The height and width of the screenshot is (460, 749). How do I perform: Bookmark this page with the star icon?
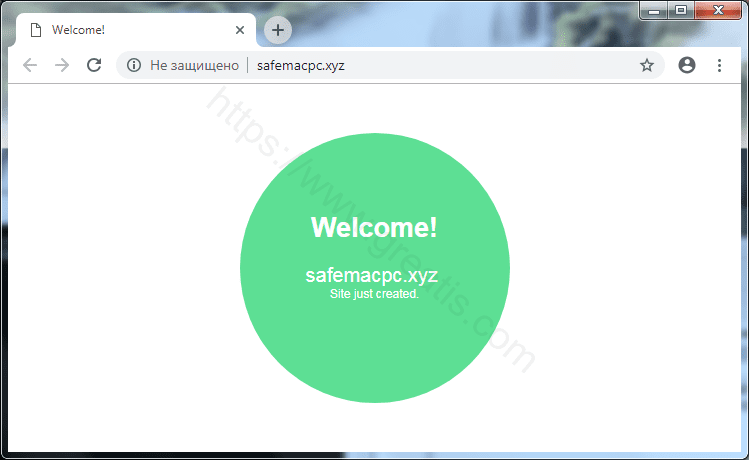647,65
